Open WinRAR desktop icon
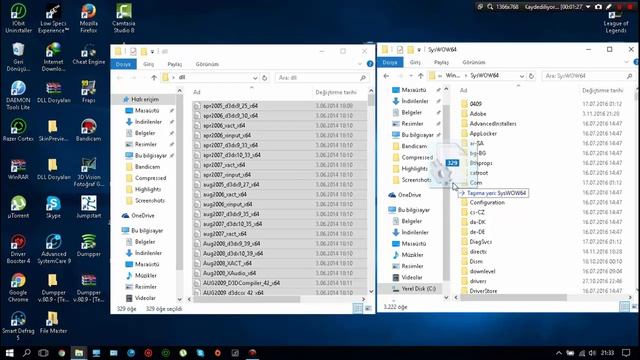 [x=18, y=169]
